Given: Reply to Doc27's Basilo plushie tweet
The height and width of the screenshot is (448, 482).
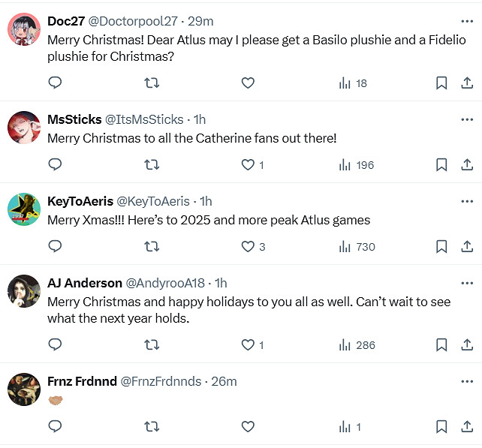Looking at the screenshot, I should click(55, 83).
